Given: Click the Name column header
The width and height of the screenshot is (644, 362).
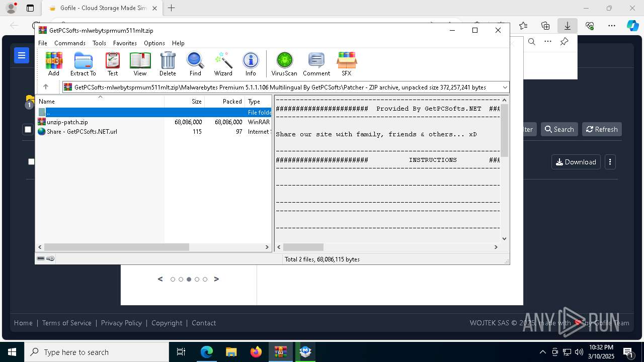Looking at the screenshot, I should point(101,101).
